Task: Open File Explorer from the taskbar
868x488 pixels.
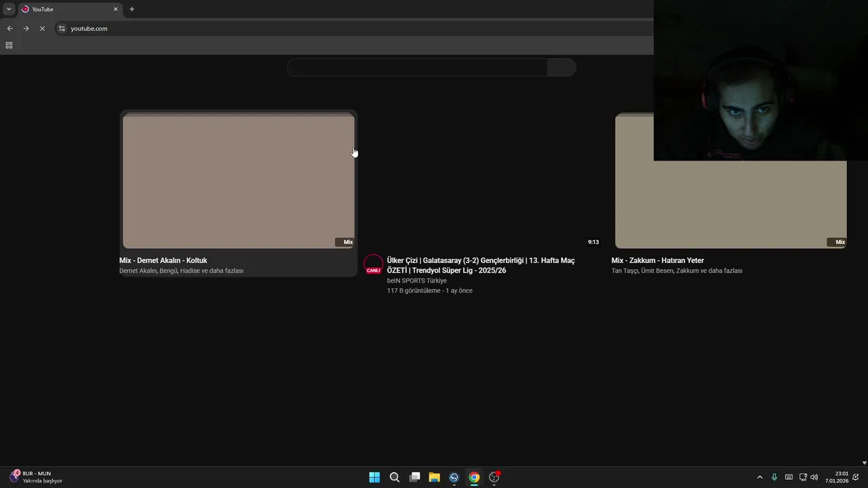Action: coord(434,477)
